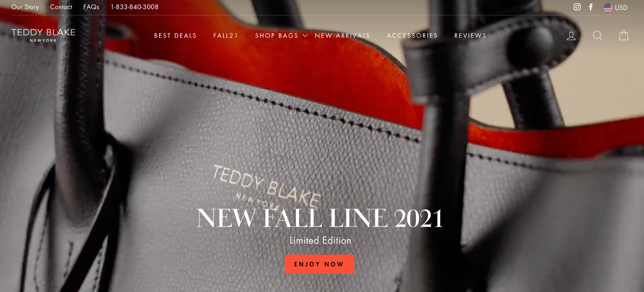Image resolution: width=644 pixels, height=292 pixels.
Task: Click the US flag currency icon
Action: pyautogui.click(x=608, y=7)
